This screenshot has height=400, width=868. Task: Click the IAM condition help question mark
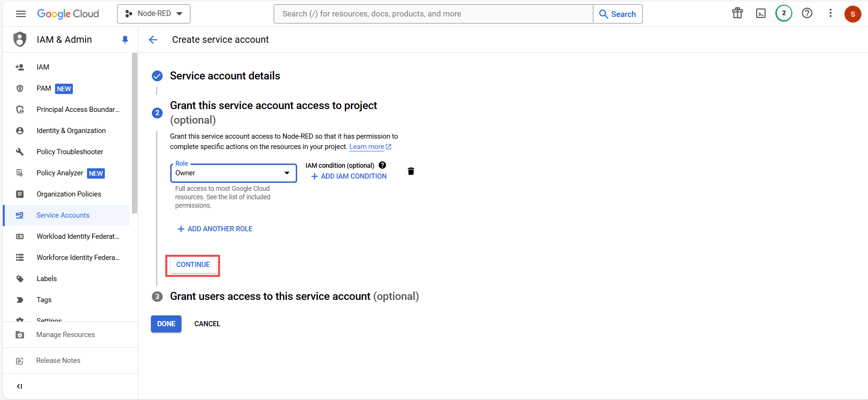coord(382,165)
